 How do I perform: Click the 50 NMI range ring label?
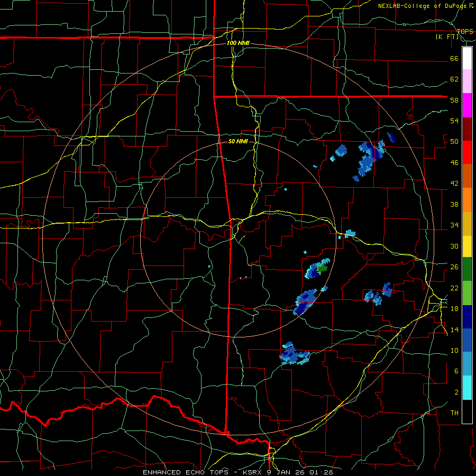pos(237,141)
